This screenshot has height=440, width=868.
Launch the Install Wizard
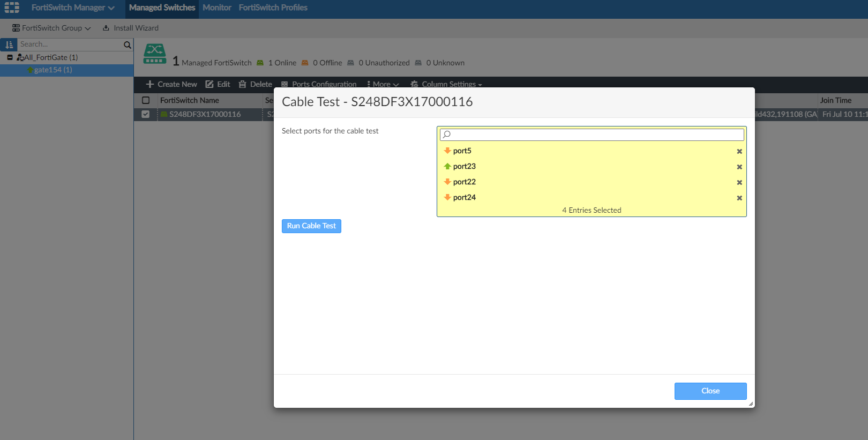click(131, 28)
